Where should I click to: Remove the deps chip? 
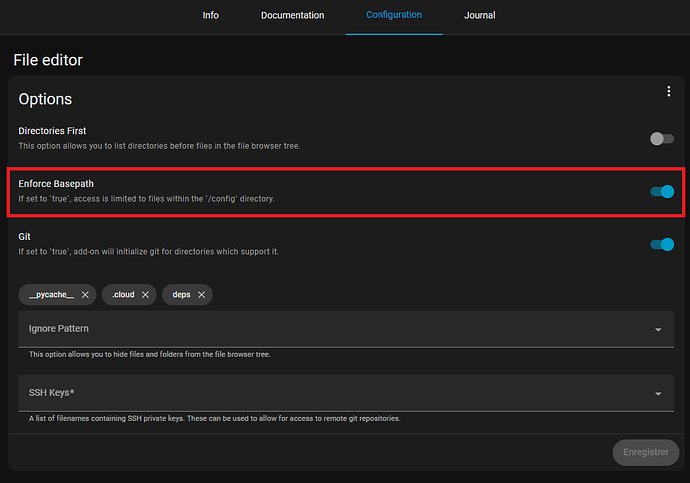(x=201, y=295)
